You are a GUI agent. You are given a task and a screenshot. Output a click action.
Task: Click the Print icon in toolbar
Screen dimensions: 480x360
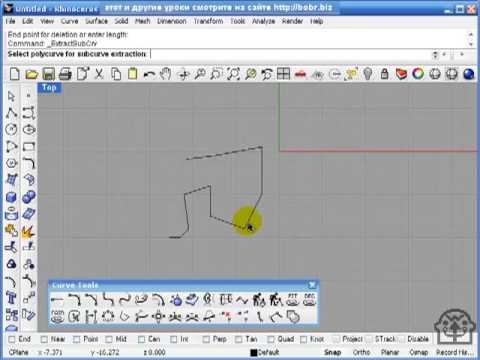coord(65,74)
